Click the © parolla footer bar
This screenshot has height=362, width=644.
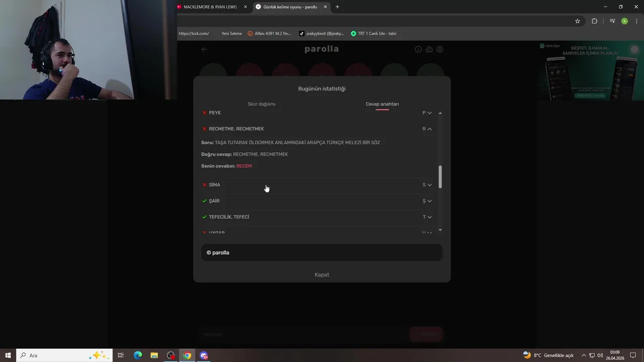point(322,252)
